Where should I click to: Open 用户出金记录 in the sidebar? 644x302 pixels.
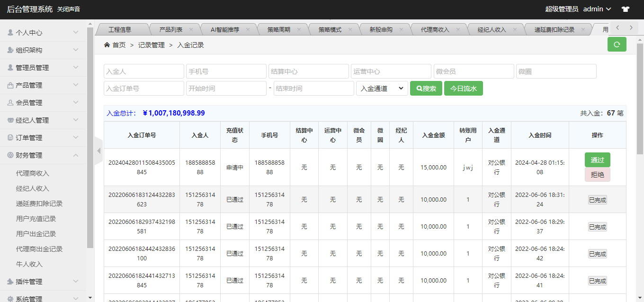[x=36, y=234]
